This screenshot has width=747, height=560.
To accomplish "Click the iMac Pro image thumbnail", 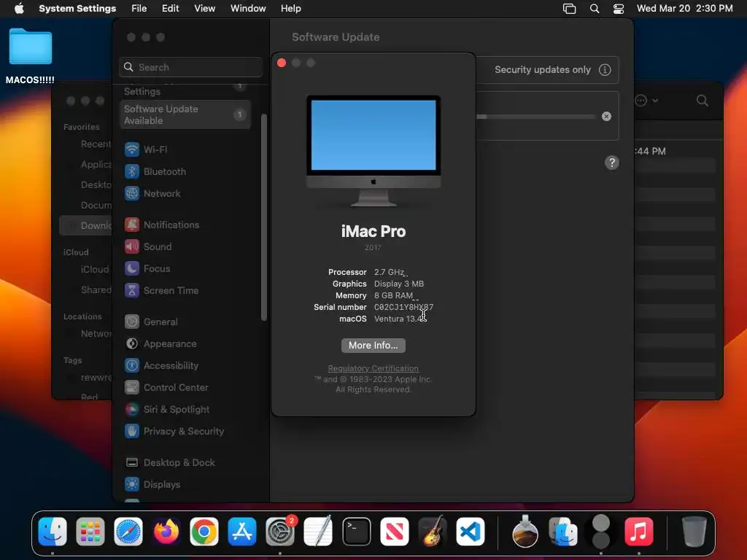I will (x=373, y=152).
